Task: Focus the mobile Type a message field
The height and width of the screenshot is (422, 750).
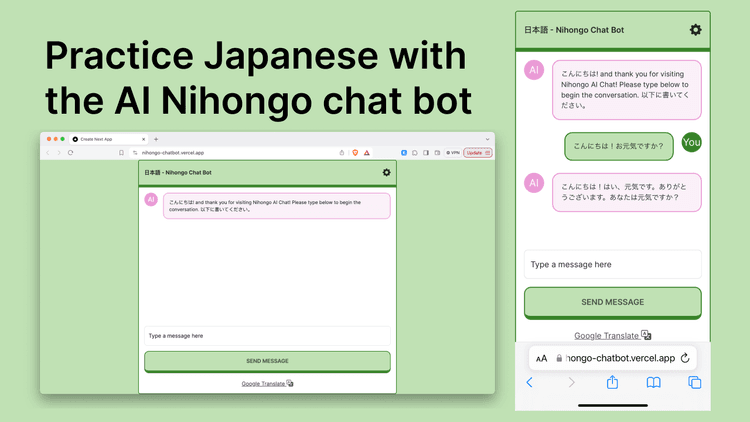Action: tap(613, 264)
